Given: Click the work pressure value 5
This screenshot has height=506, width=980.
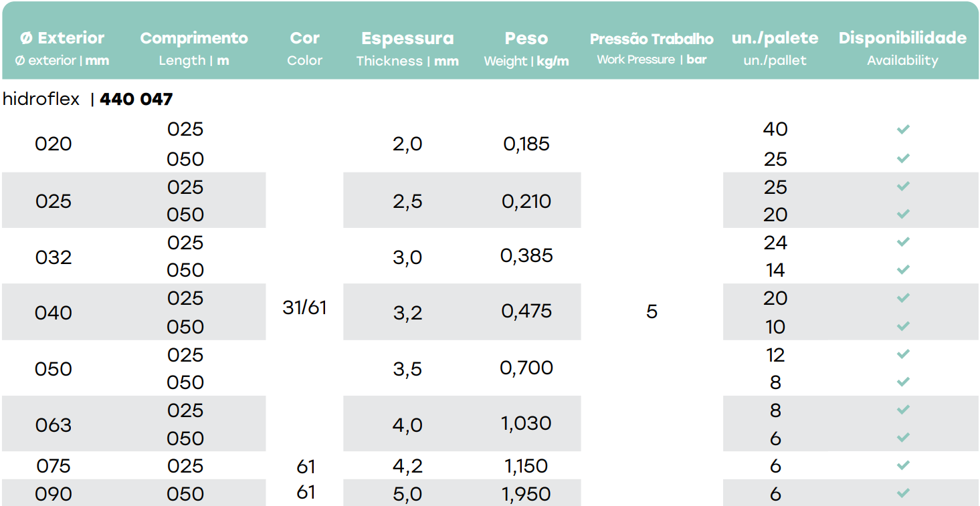Looking at the screenshot, I should (x=652, y=311).
